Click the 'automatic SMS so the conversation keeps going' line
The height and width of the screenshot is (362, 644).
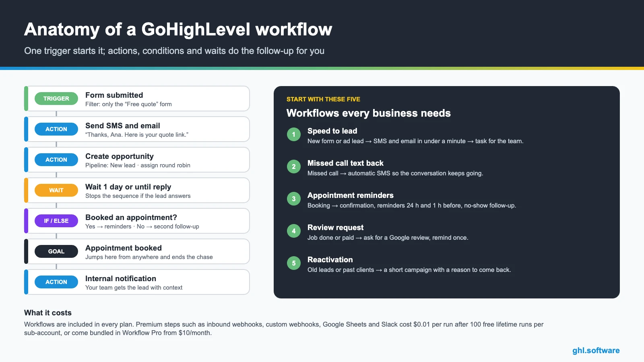395,173
